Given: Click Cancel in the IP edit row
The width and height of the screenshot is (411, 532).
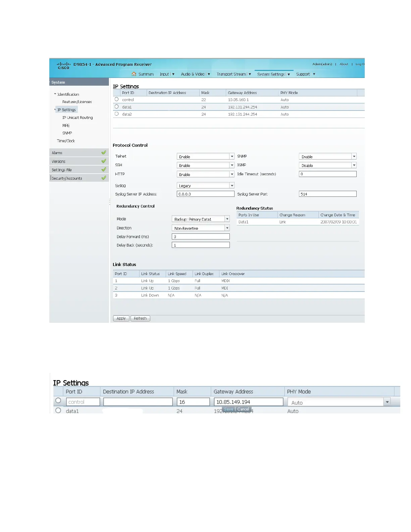Looking at the screenshot, I should tap(243, 409).
